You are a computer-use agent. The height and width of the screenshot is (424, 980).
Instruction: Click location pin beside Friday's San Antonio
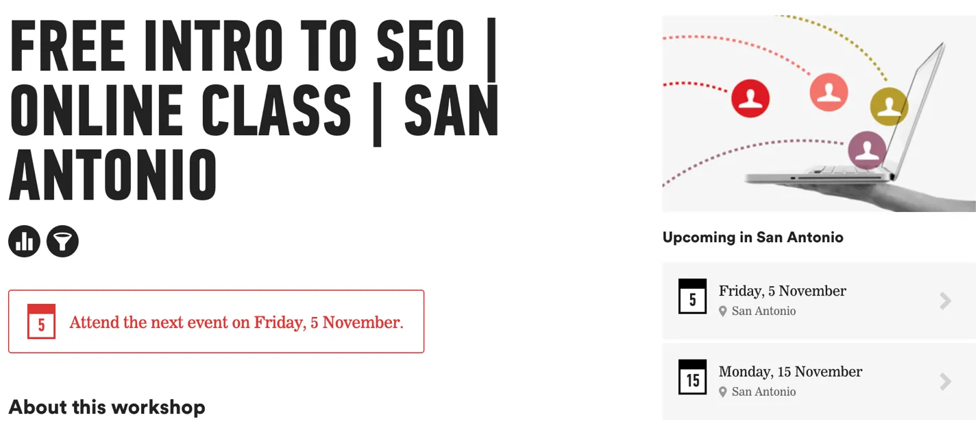[722, 311]
